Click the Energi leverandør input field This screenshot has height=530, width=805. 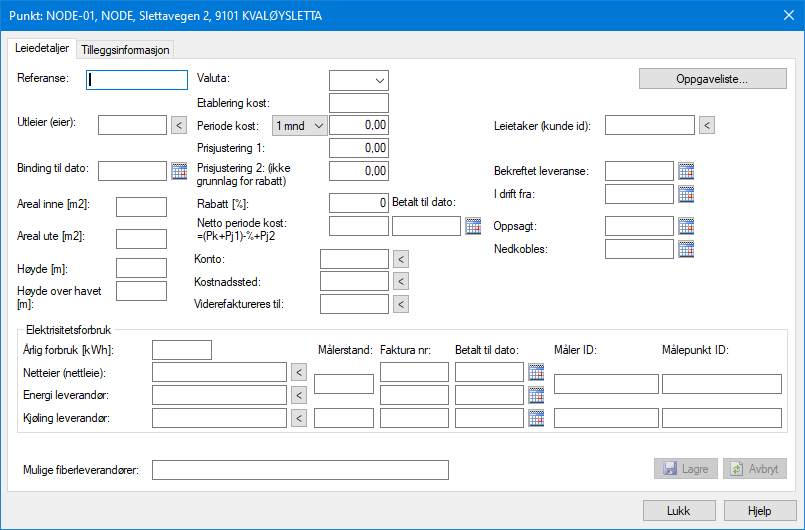219,395
